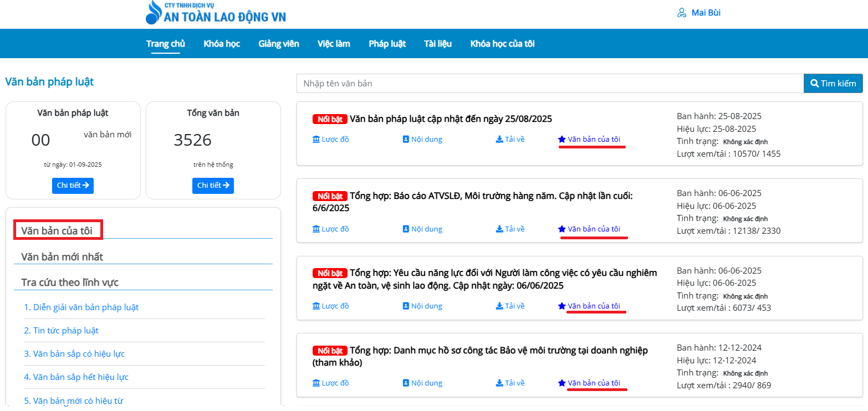Image resolution: width=868 pixels, height=411 pixels.
Task: Click the download icon in the first document card
Action: click(499, 140)
